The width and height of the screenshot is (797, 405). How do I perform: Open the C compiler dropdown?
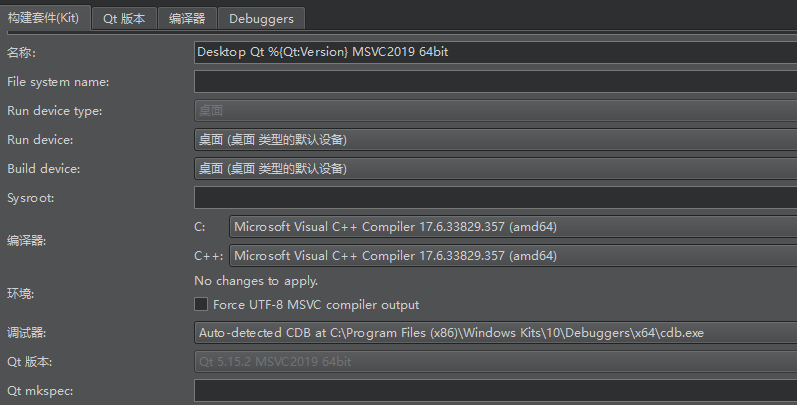(x=513, y=227)
